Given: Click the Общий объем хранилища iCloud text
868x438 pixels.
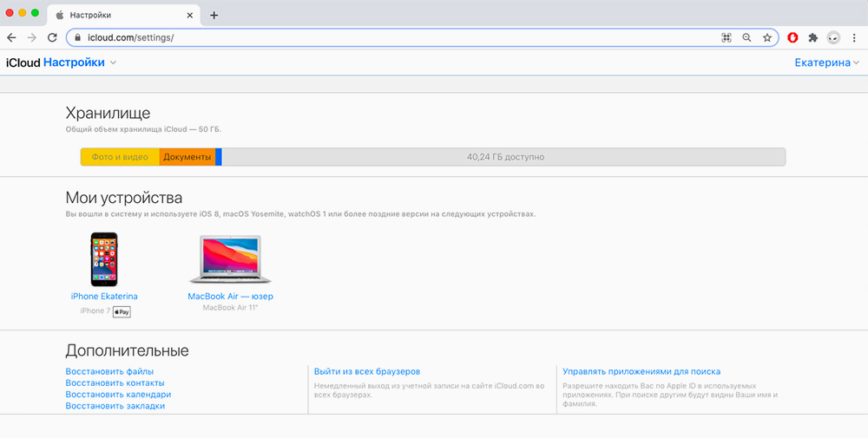Looking at the screenshot, I should [143, 129].
